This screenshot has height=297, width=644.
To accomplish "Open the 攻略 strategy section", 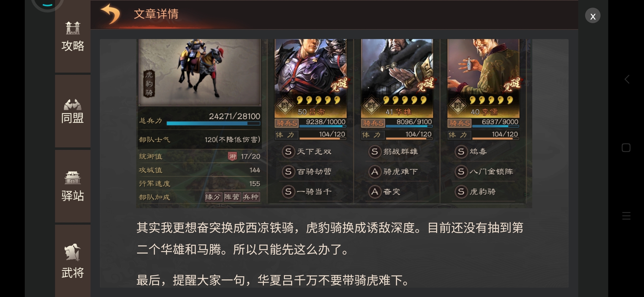I will point(73,37).
